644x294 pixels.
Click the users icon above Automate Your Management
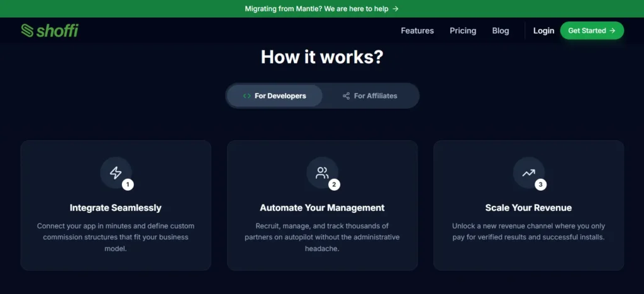[x=322, y=172]
